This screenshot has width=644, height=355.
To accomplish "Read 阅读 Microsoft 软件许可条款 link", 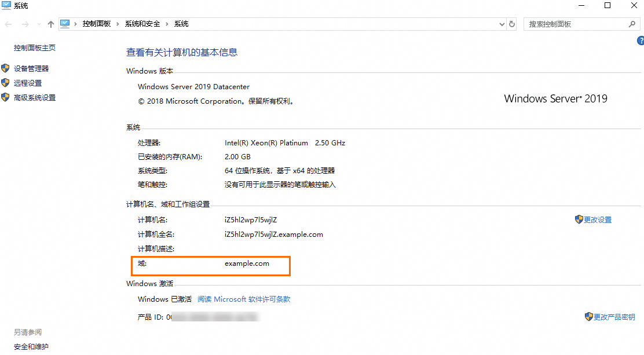I will [244, 299].
